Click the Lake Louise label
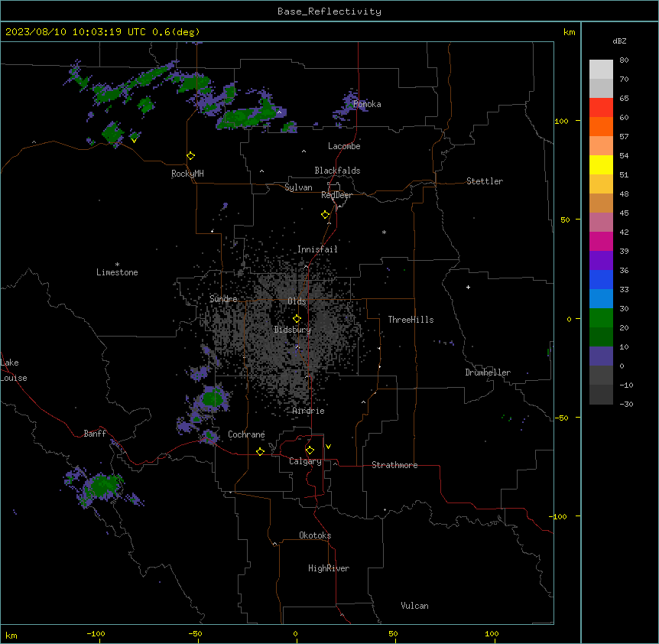Screen dimensions: 659x644 click(13, 370)
